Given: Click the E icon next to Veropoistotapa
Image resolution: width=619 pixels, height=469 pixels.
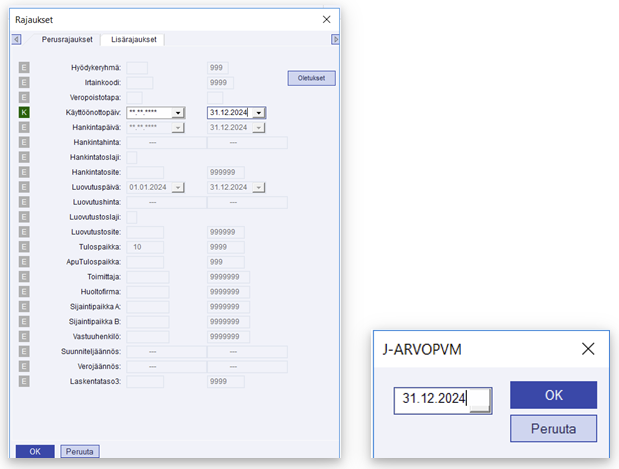Looking at the screenshot, I should (x=24, y=98).
